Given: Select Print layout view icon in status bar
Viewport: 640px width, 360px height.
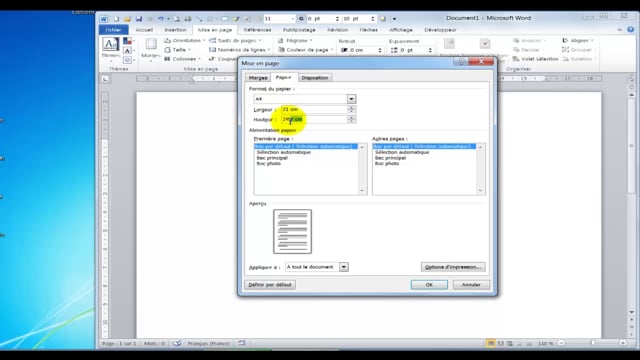Looking at the screenshot, I should click(491, 343).
